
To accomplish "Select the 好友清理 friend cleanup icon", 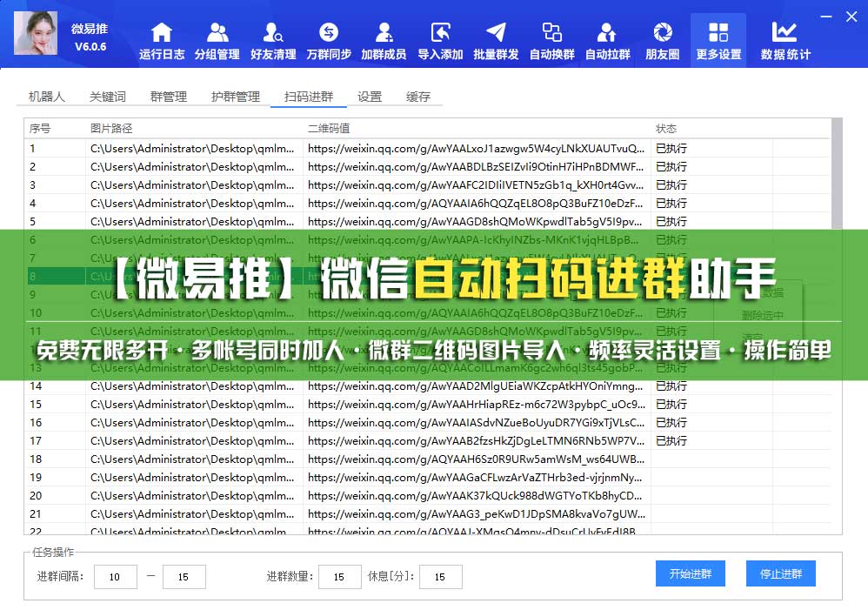I will 273,41.
